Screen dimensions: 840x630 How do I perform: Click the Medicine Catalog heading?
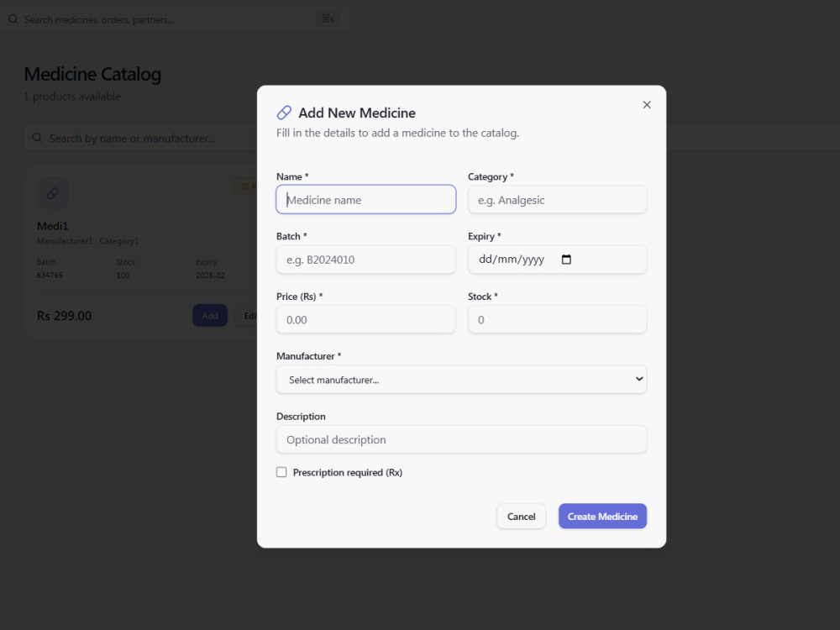pos(92,74)
